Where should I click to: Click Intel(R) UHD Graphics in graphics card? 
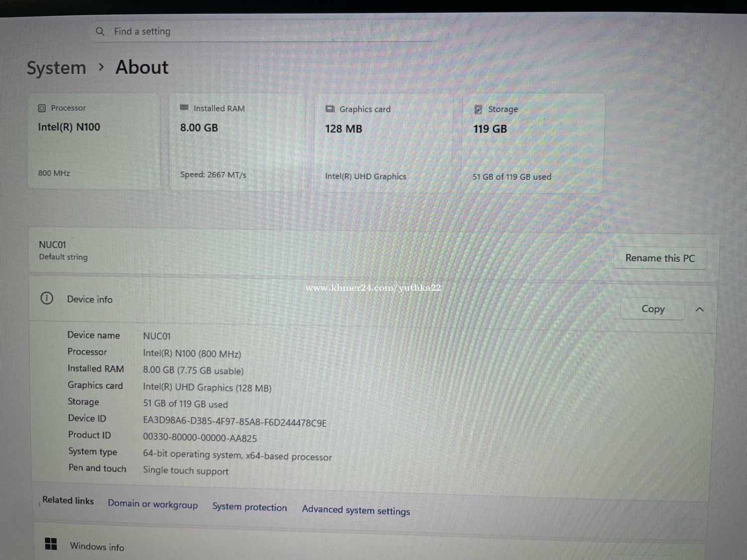[366, 176]
